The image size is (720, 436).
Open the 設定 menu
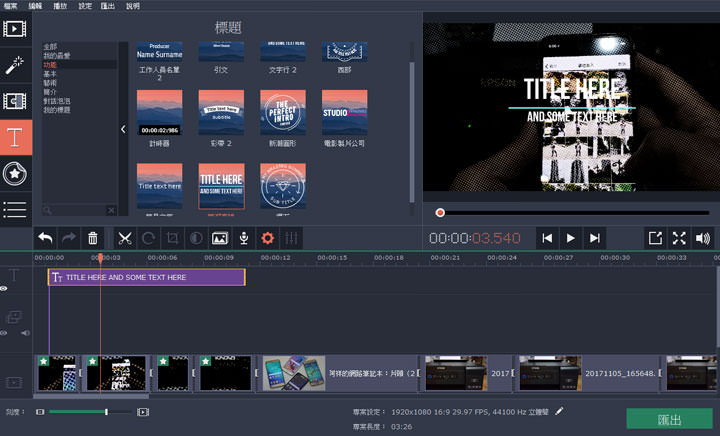[x=84, y=6]
